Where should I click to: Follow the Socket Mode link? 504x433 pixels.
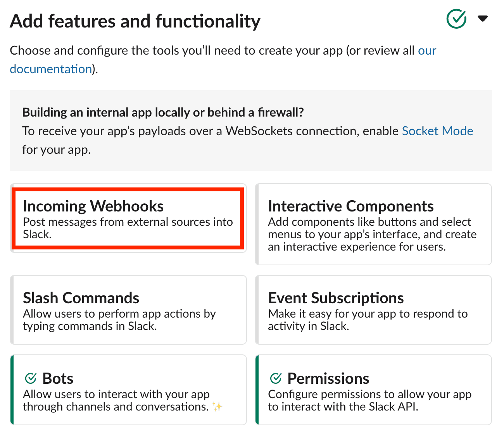[x=437, y=131]
